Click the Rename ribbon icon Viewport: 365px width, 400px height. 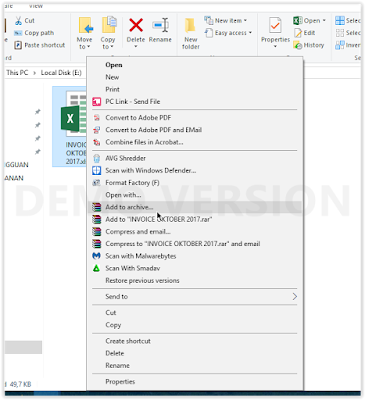[x=160, y=25]
